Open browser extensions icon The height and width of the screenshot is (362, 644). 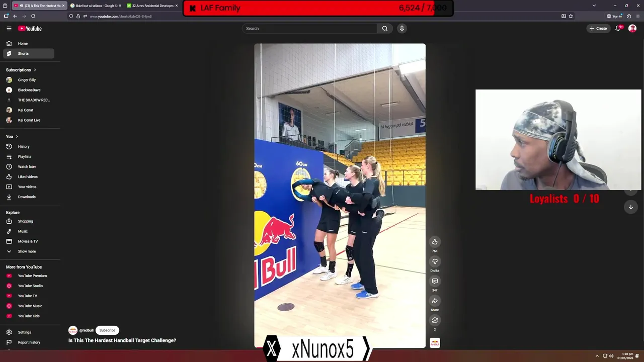(x=629, y=16)
